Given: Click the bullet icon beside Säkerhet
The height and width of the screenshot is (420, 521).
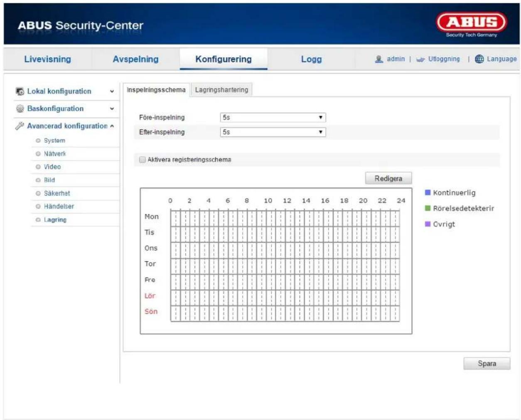Looking at the screenshot, I should 38,193.
